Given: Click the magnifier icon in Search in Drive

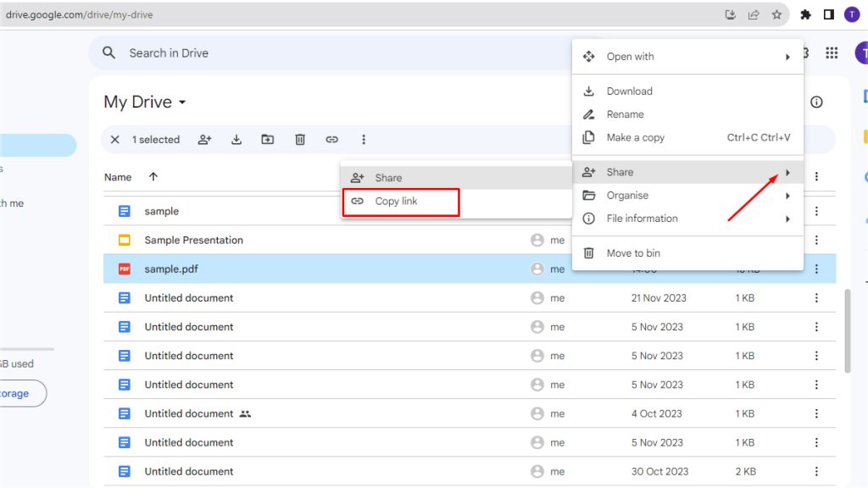Looking at the screenshot, I should click(x=108, y=53).
